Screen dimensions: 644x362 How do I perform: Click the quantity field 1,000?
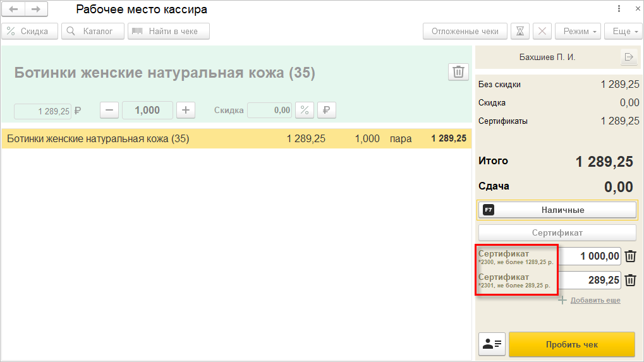147,111
